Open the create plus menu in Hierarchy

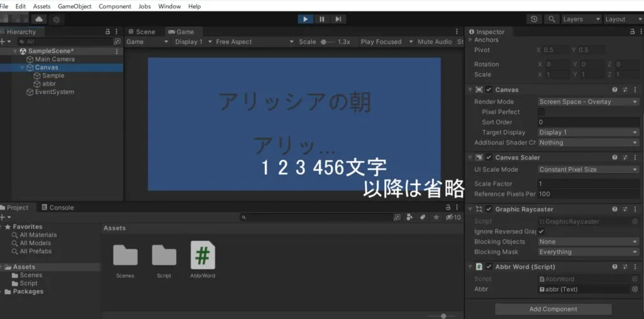pos(5,42)
